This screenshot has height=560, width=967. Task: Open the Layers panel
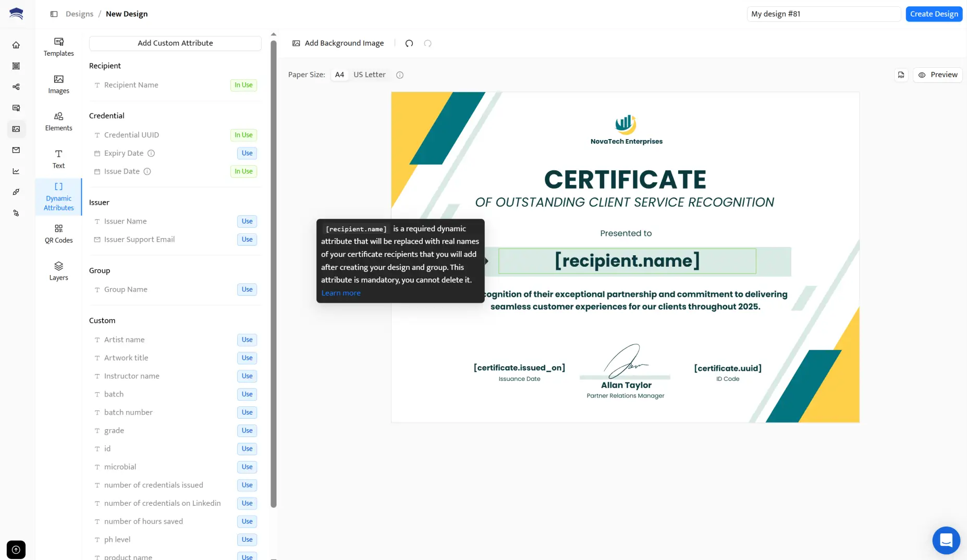pyautogui.click(x=58, y=271)
